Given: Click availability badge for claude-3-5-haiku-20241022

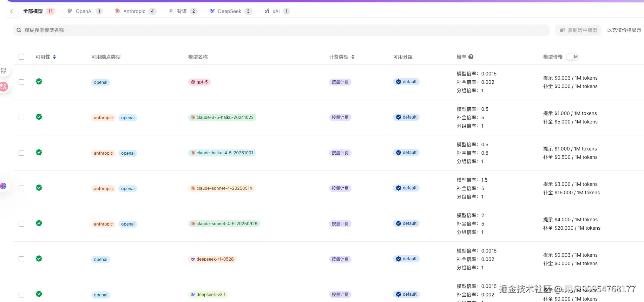Looking at the screenshot, I should pyautogui.click(x=39, y=117).
